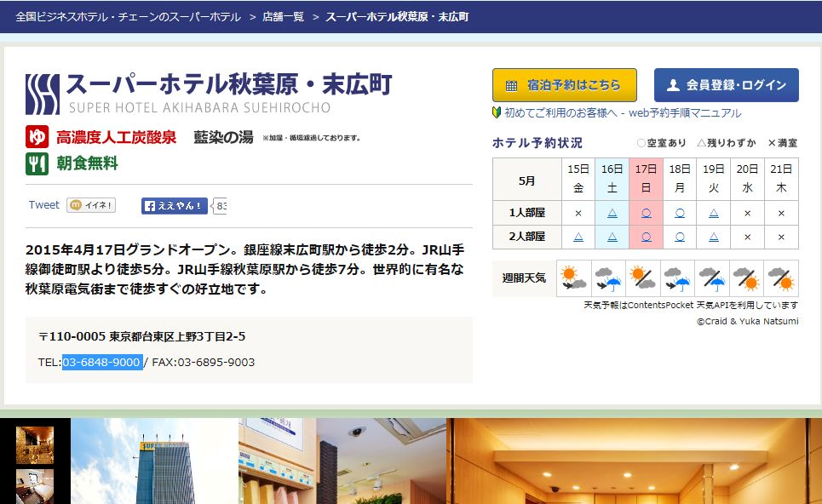
Task: Click the green fork and knife breakfast icon
Action: click(x=37, y=163)
